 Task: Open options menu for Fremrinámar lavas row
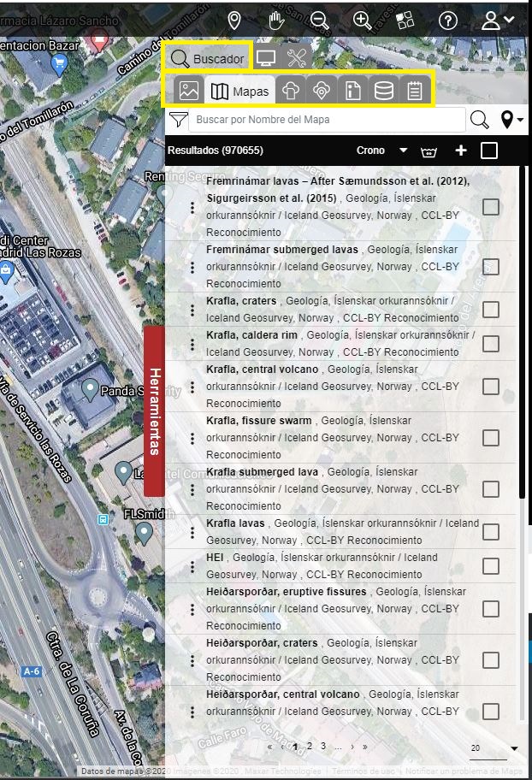tap(192, 208)
